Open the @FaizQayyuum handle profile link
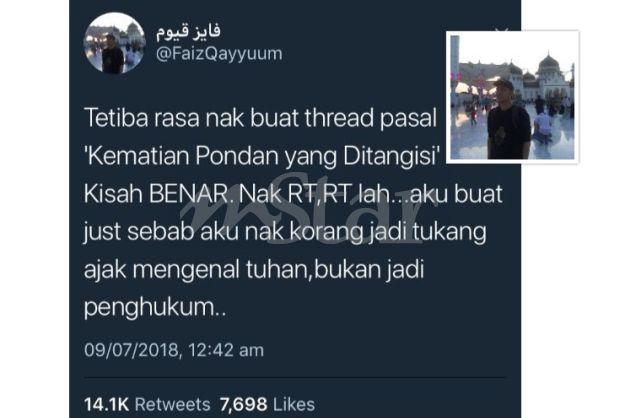620x418 pixels. click(x=219, y=53)
